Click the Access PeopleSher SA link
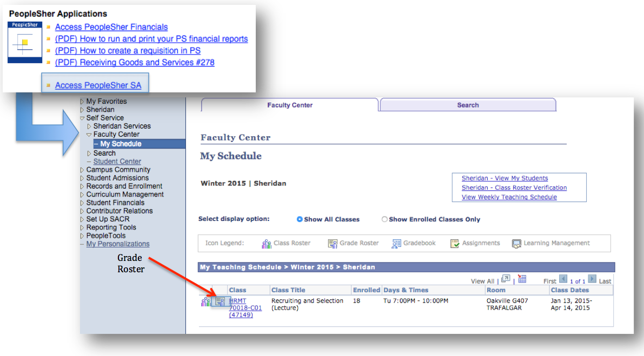 [x=98, y=85]
